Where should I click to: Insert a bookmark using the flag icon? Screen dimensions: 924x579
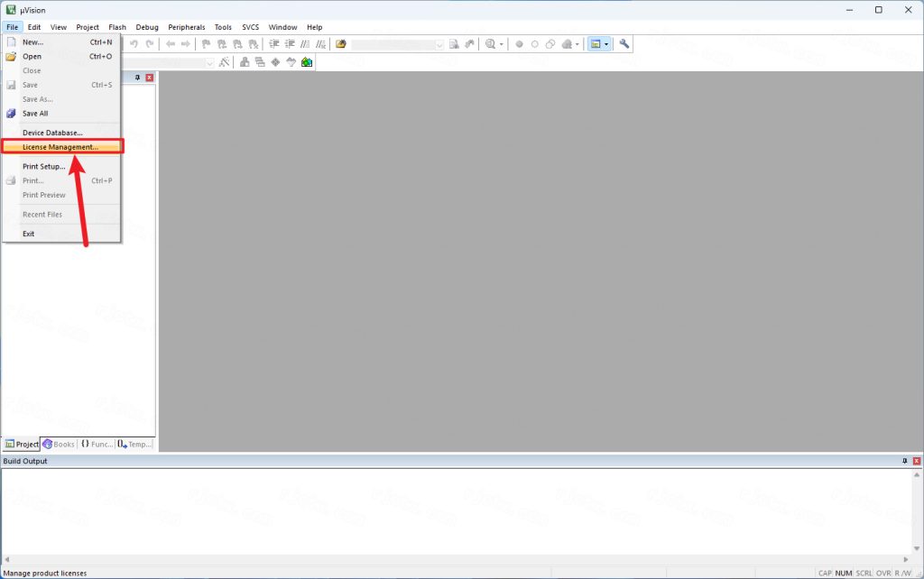[204, 43]
